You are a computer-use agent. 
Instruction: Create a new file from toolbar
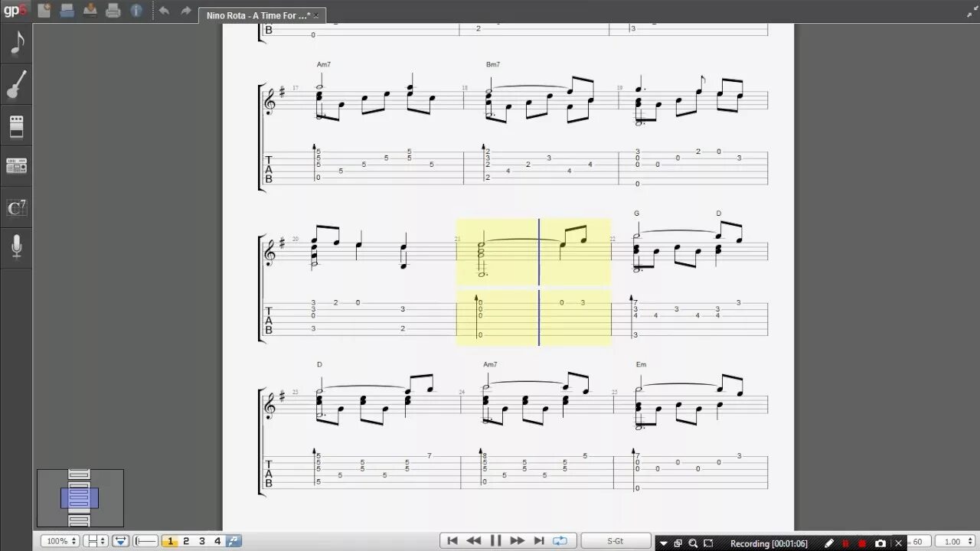click(x=44, y=10)
